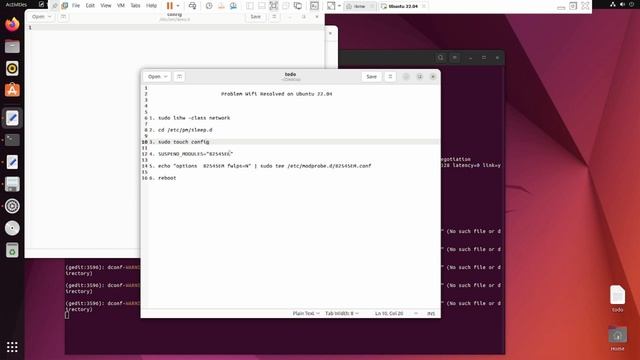Save the todo document
The width and height of the screenshot is (640, 360).
click(x=371, y=77)
